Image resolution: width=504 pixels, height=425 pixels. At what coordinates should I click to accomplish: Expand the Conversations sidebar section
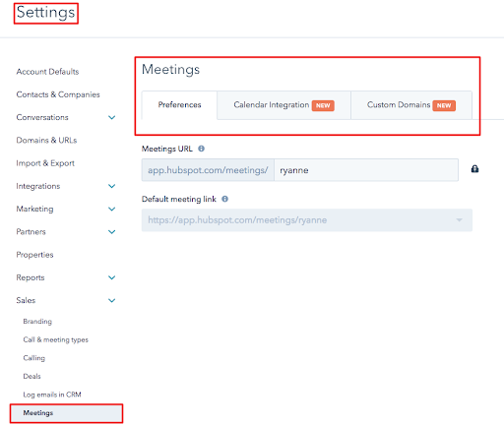112,117
